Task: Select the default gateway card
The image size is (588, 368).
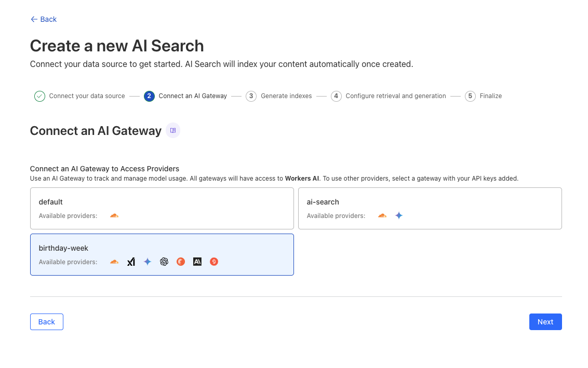Action: click(x=162, y=208)
